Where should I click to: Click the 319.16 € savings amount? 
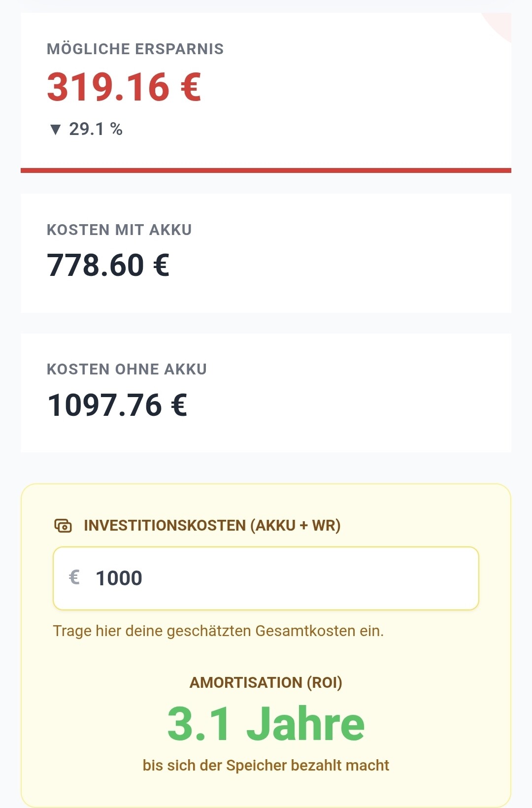(124, 87)
